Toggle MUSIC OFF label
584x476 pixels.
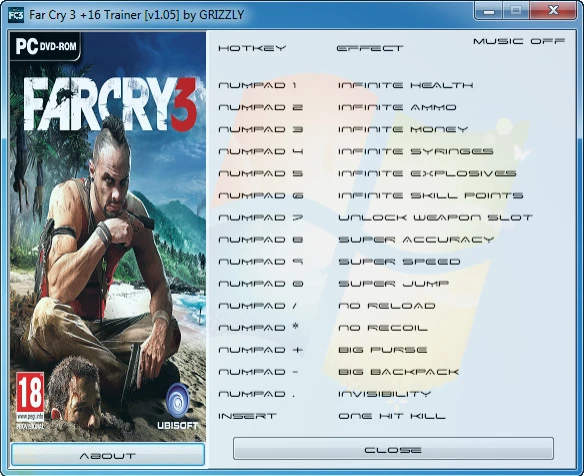point(519,41)
